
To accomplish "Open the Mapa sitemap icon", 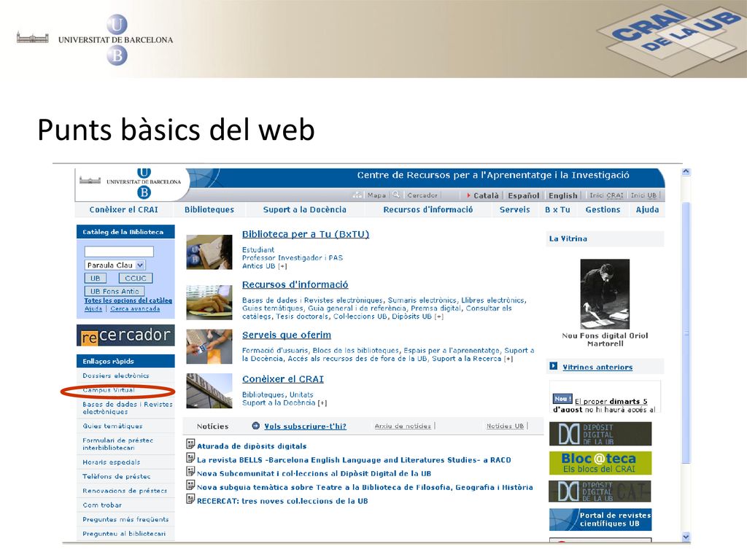I will coord(357,195).
